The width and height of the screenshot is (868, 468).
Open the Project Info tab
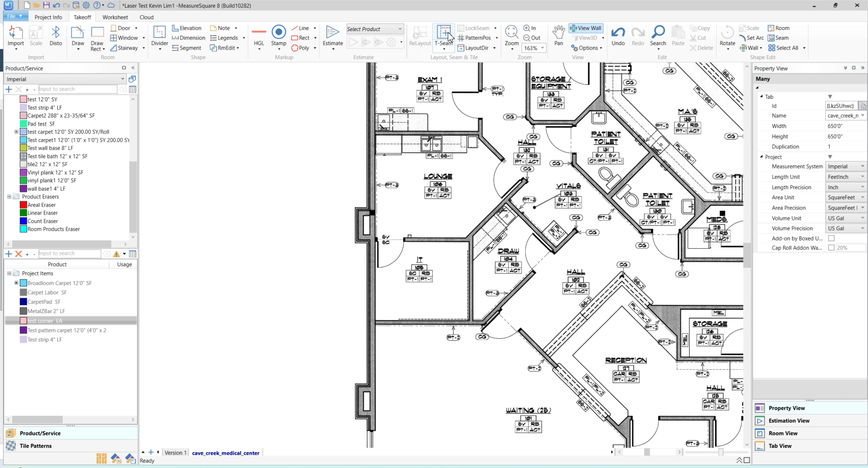[x=48, y=17]
